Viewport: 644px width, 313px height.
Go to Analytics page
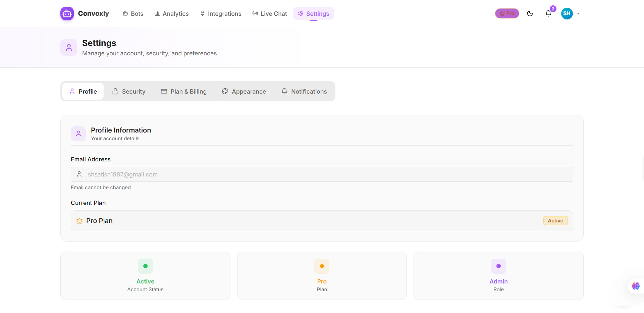tap(171, 14)
